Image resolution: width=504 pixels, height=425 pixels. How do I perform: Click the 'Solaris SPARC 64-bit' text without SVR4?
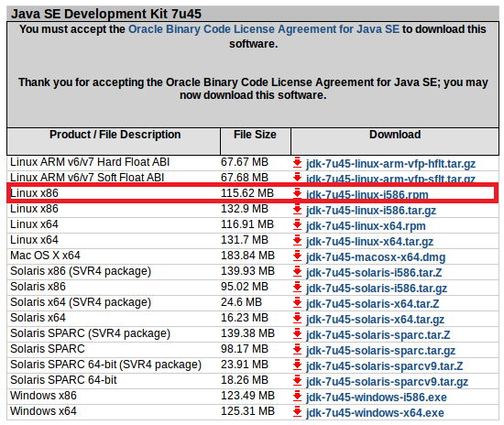pyautogui.click(x=63, y=380)
